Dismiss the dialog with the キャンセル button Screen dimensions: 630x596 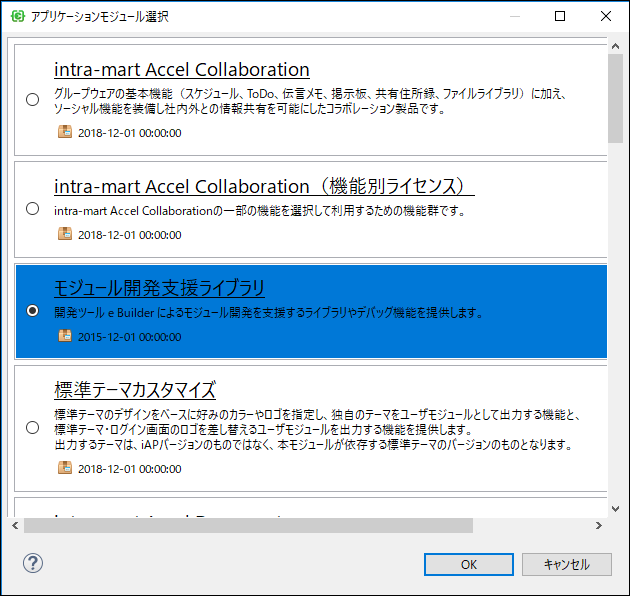[x=566, y=564]
